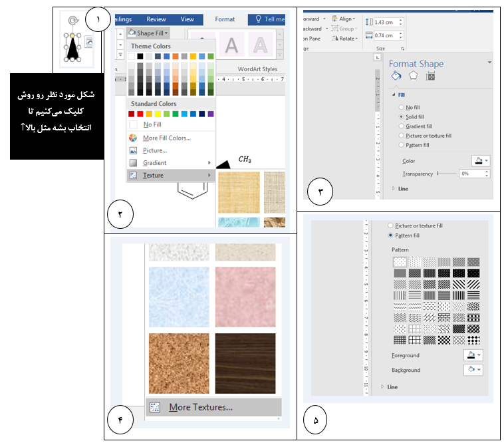Switch to the Review ribbon tab
The height and width of the screenshot is (445, 504).
(156, 19)
